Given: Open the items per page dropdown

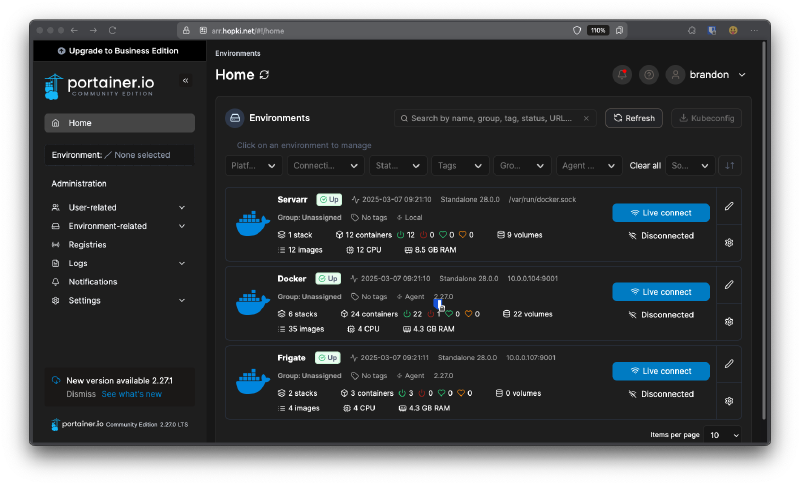Looking at the screenshot, I should point(724,435).
